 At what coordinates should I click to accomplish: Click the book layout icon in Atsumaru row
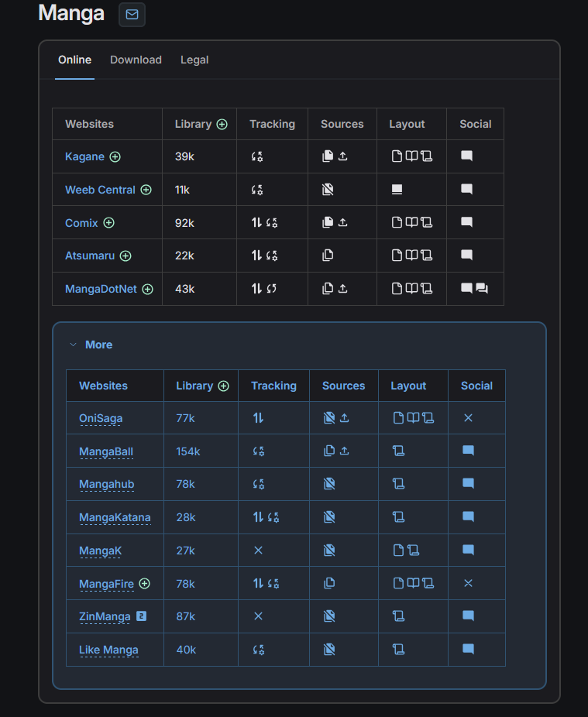click(x=412, y=256)
